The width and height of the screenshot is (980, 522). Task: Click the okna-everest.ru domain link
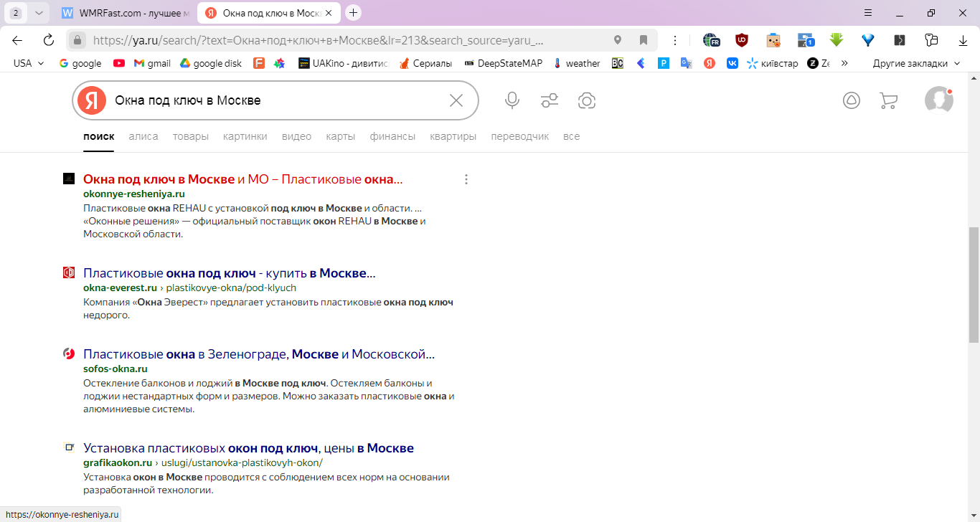coord(121,288)
